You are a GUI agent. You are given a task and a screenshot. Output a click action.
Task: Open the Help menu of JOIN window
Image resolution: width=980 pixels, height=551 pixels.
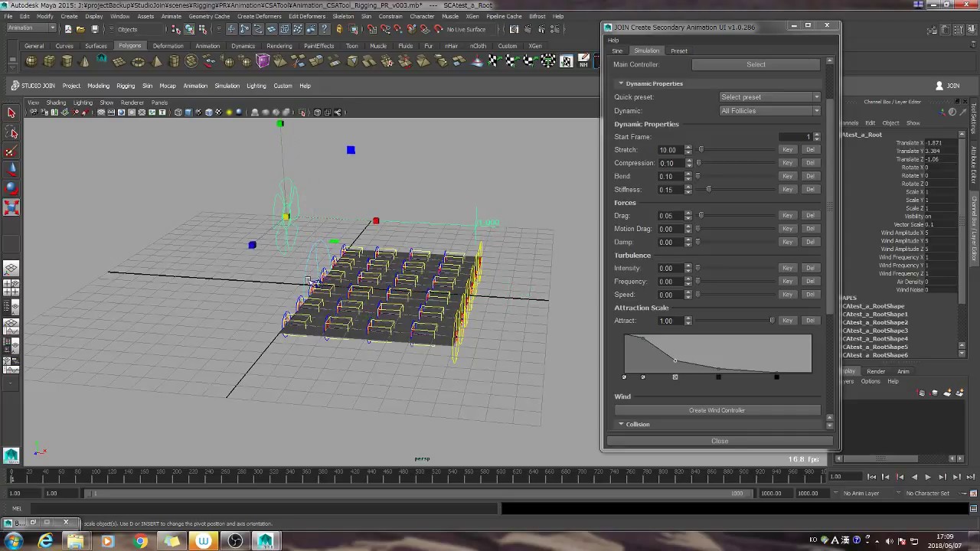613,41
